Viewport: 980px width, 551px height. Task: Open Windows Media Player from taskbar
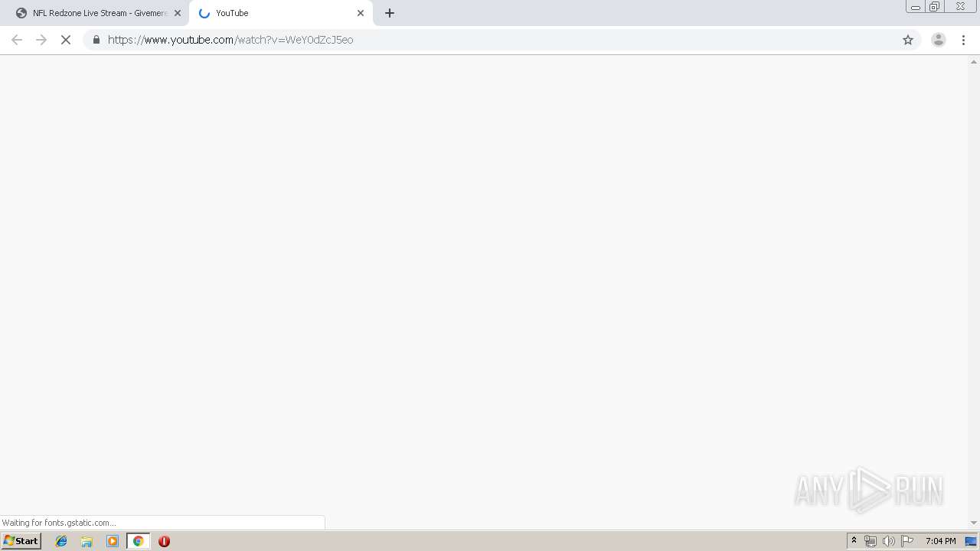click(113, 541)
